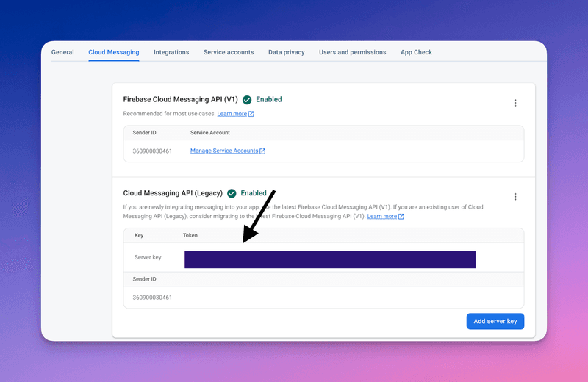The image size is (588, 382).
Task: Select Sender ID 360900030461 in V1 table
Action: (x=152, y=151)
